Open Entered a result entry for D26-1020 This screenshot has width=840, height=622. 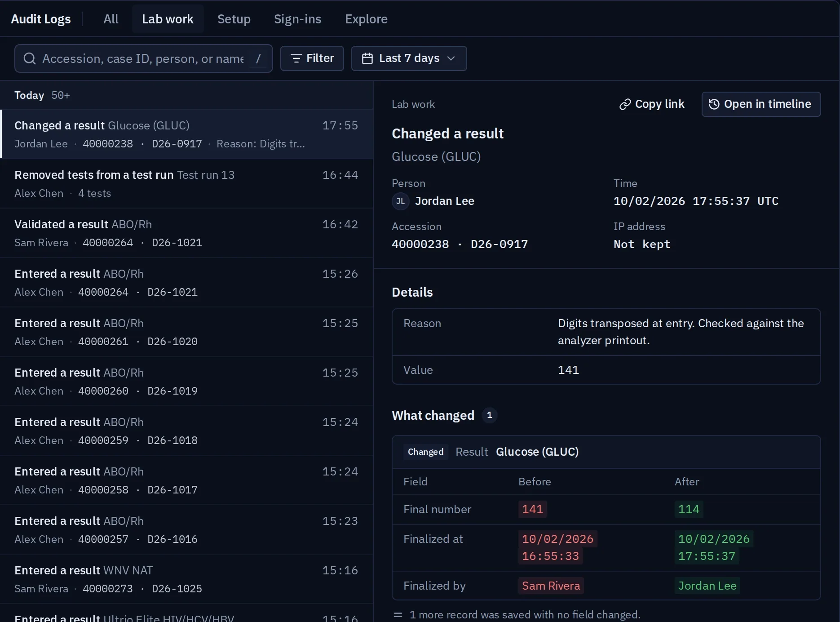coord(187,332)
